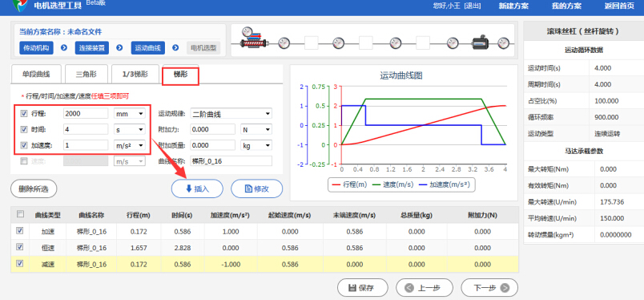The width and height of the screenshot is (644, 300).
Task: Click the 插入 button
Action: pos(197,189)
